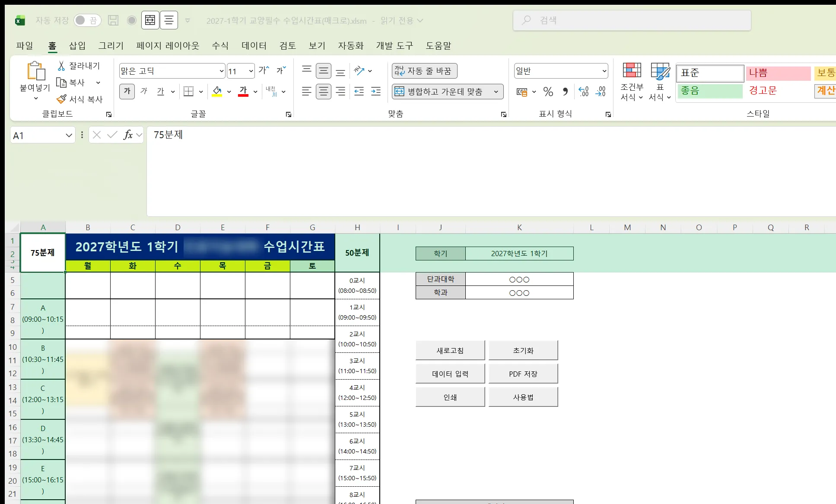
Task: Click the 데이터 입력 button
Action: (450, 374)
